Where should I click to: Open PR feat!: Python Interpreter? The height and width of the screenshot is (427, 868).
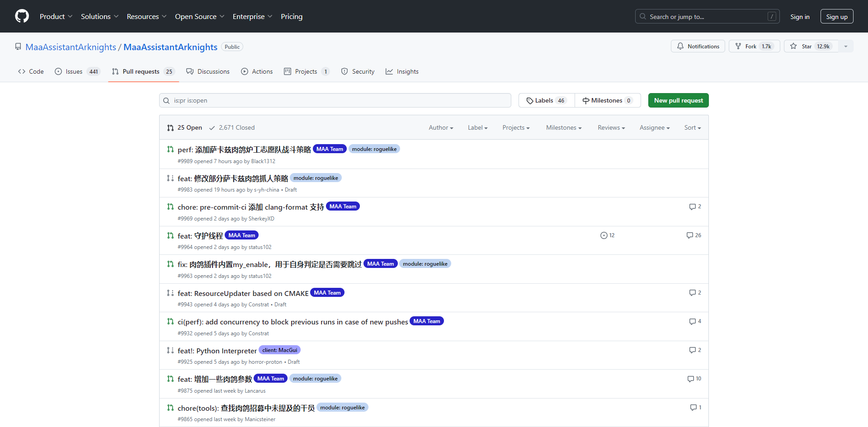(x=217, y=351)
